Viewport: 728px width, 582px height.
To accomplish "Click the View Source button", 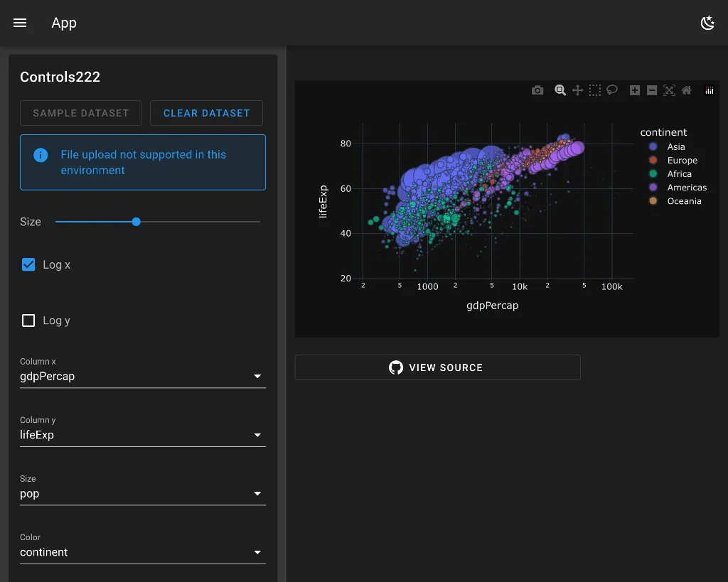I will coord(437,367).
